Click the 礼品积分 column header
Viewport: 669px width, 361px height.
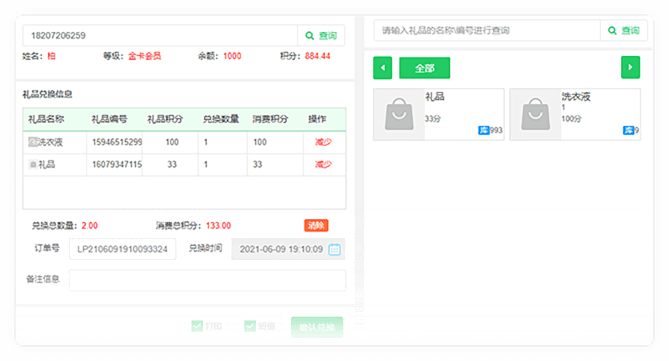[x=165, y=119]
